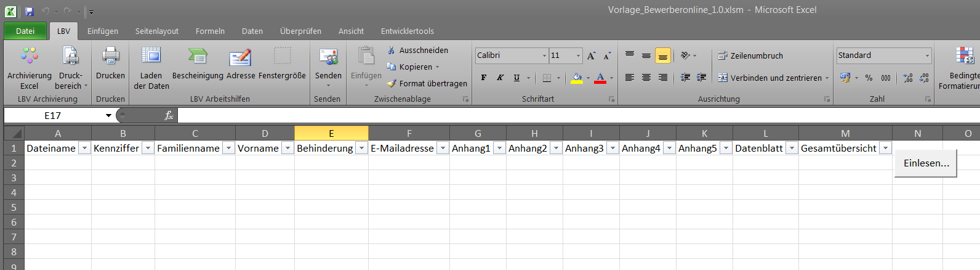Expand the Name Box dropdown
980x270 pixels.
pos(108,115)
